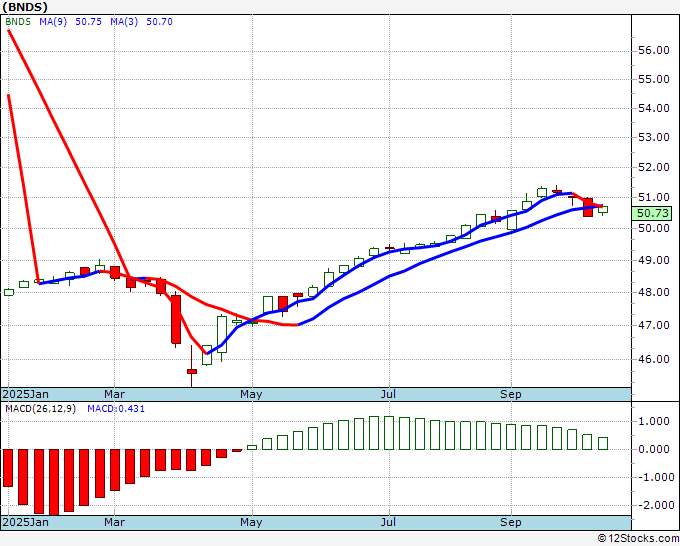This screenshot has height=546, width=680.
Task: Click the MACD:0.431 value label
Action: 116,409
